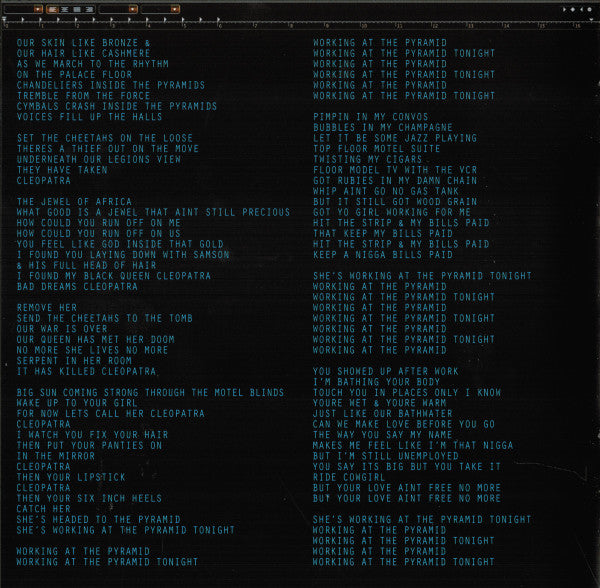Viewport: 600px width, 588px height.
Task: Click the line "I WATCH YOU FIX YOUR HAIR"
Action: click(x=92, y=435)
